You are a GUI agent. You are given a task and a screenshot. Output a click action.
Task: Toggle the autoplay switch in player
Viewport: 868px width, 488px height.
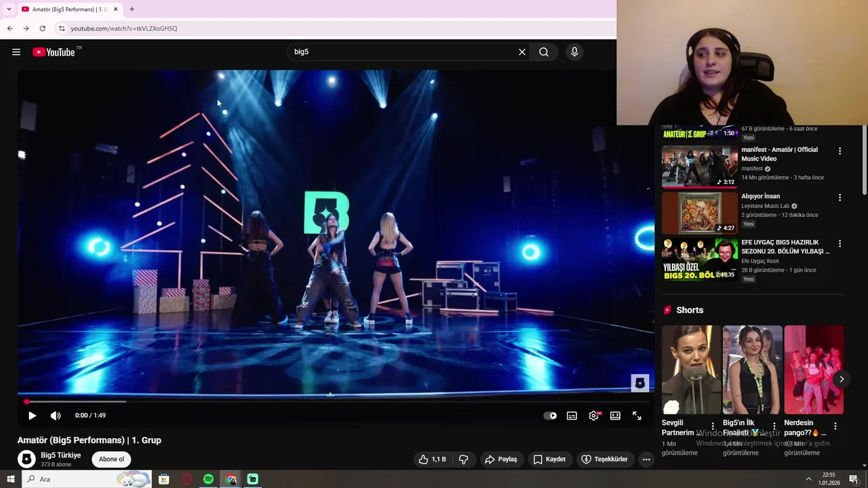[550, 415]
